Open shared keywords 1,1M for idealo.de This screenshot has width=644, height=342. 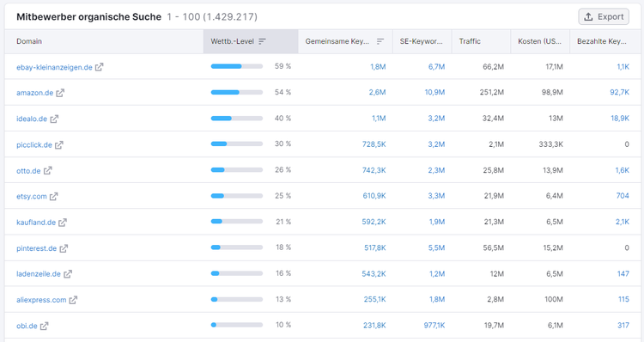pyautogui.click(x=379, y=119)
